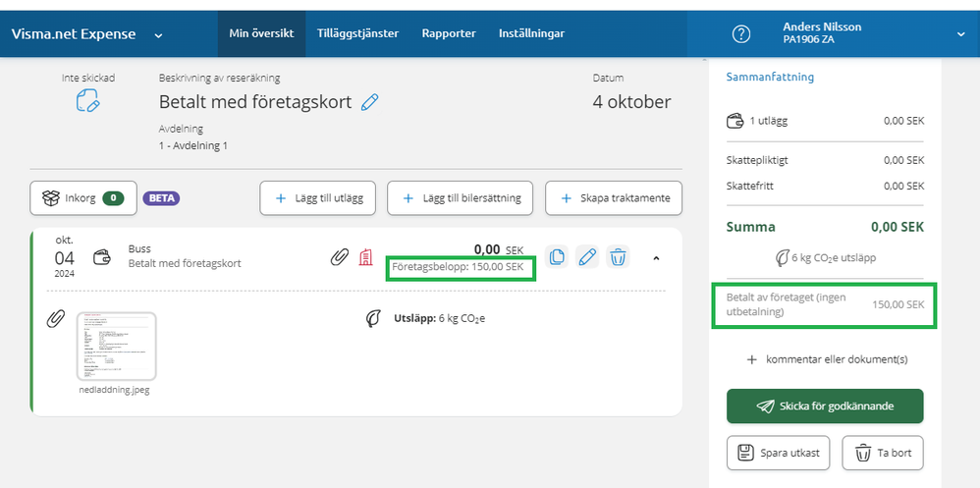
Task: Open the Tilläggstjänster tab
Action: [x=357, y=33]
